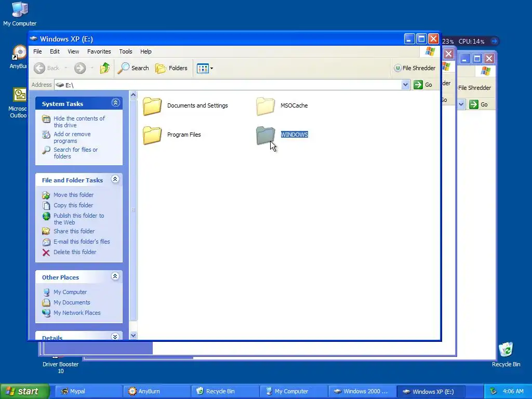Open the Forward history dropdown arrow
The image size is (532, 399).
[92, 68]
